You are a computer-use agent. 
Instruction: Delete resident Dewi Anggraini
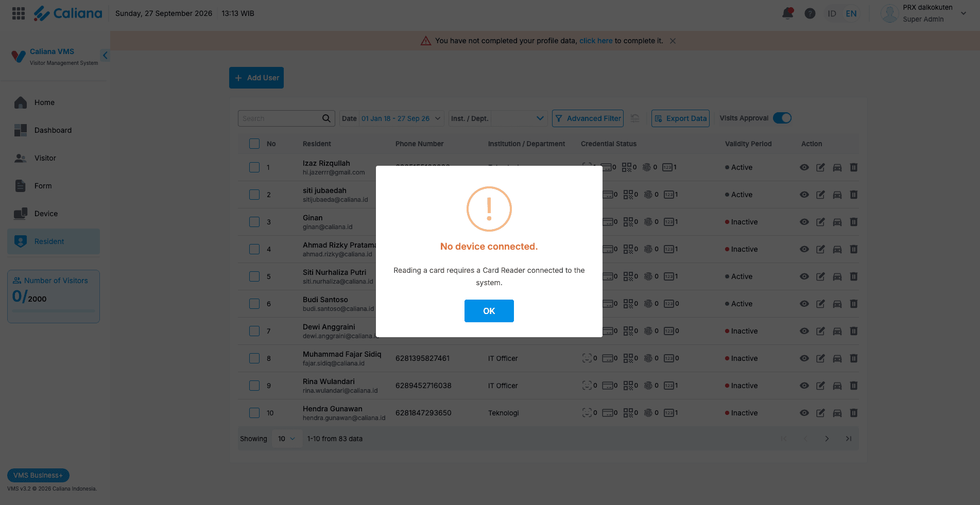tap(853, 331)
